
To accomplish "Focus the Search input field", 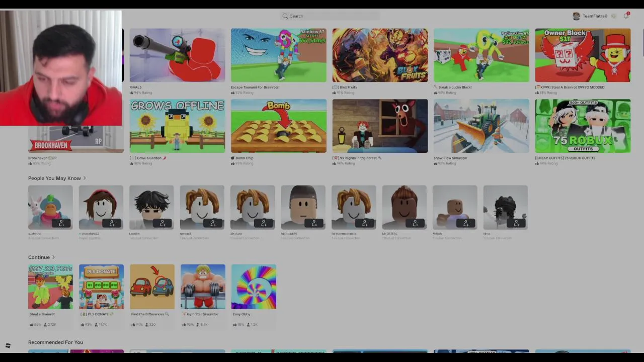I will pyautogui.click(x=330, y=16).
